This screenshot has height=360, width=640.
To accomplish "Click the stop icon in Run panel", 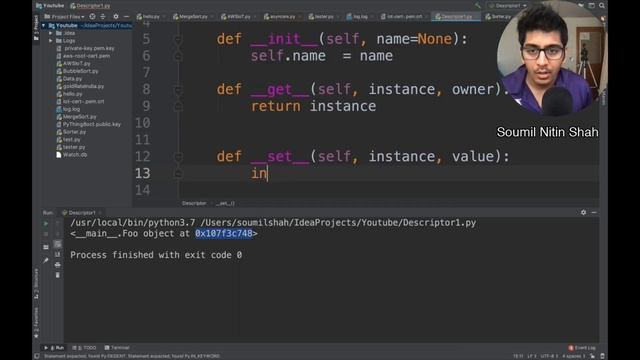I will coord(46,234).
